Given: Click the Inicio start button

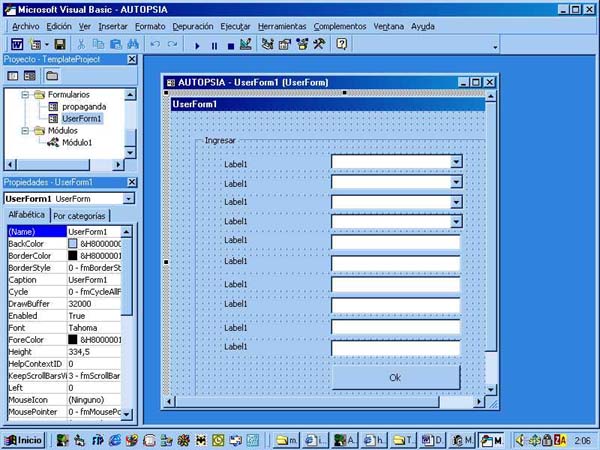Looking at the screenshot, I should tap(23, 440).
